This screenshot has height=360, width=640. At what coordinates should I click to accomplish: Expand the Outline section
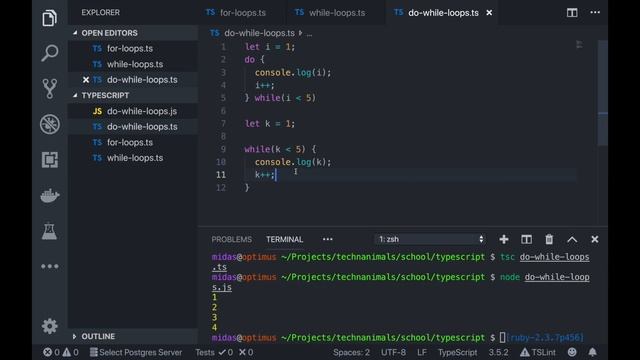coord(133,336)
